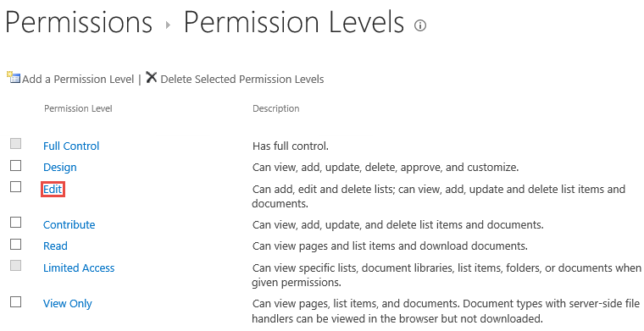Open the Limited Access permission level
The width and height of the screenshot is (644, 331).
point(79,268)
